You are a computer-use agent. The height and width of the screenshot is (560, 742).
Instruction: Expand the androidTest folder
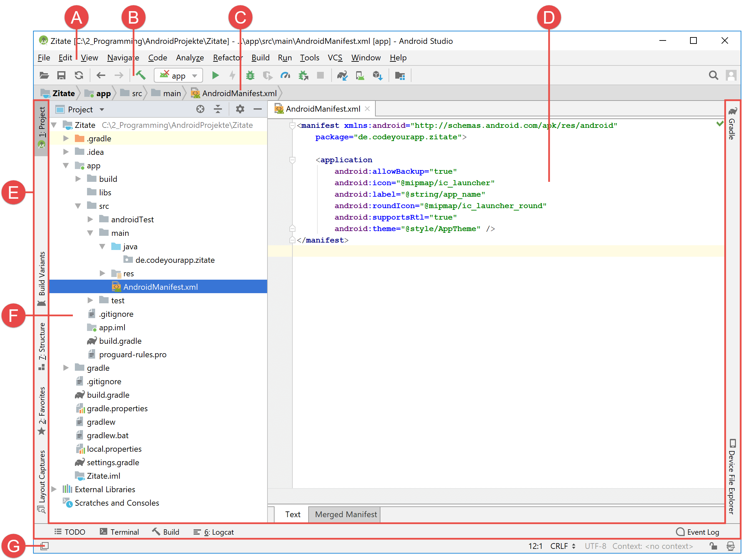pos(90,219)
